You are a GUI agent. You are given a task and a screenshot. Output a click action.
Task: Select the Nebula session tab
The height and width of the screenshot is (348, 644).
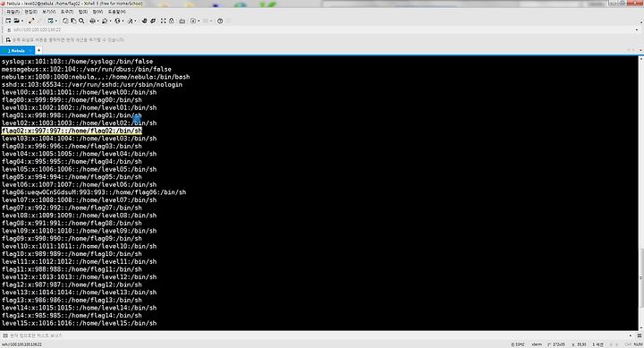click(x=17, y=50)
